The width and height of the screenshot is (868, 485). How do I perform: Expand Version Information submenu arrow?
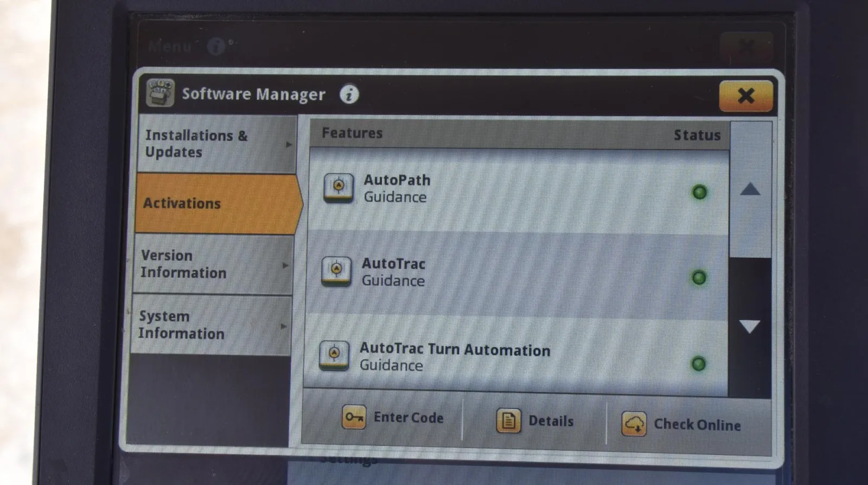[285, 265]
